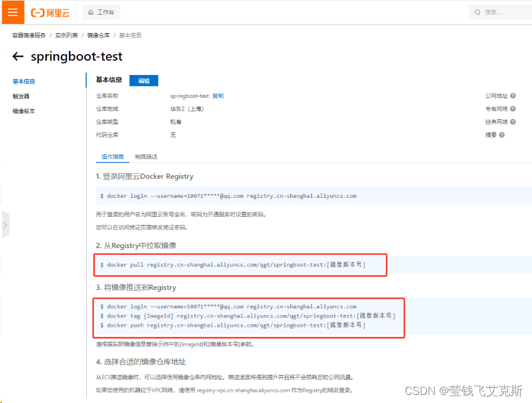The height and width of the screenshot is (403, 532).
Task: Stay on the 操作指南 tab
Action: coord(113,156)
